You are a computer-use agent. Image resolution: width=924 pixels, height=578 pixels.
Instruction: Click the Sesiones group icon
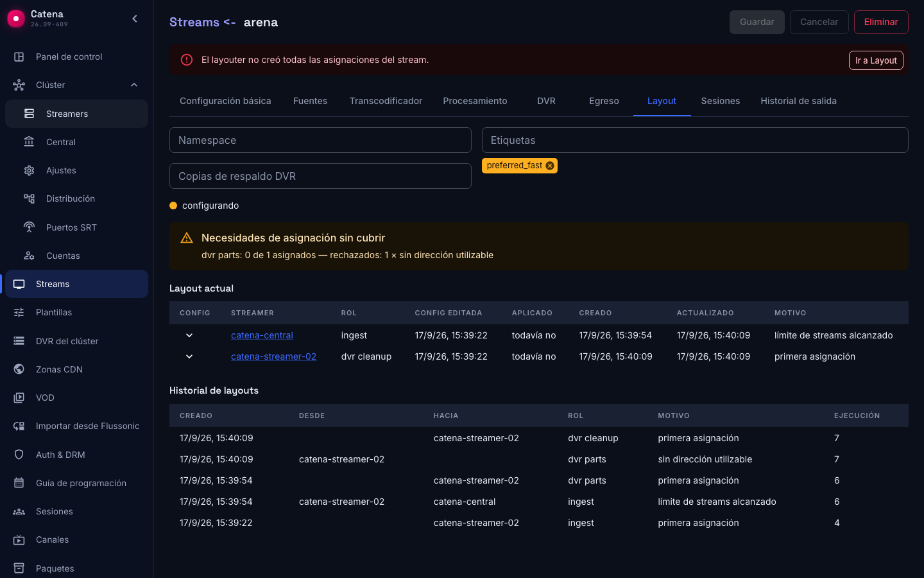[x=19, y=511]
